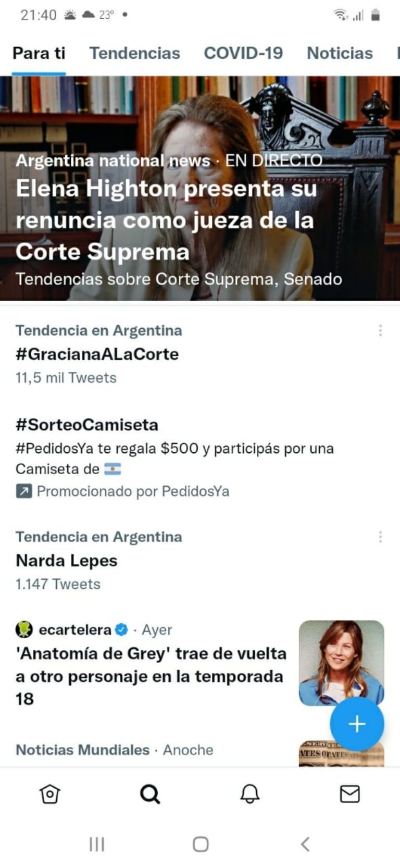Tap the blue compose tweet button
This screenshot has height=868, width=400.
(357, 724)
